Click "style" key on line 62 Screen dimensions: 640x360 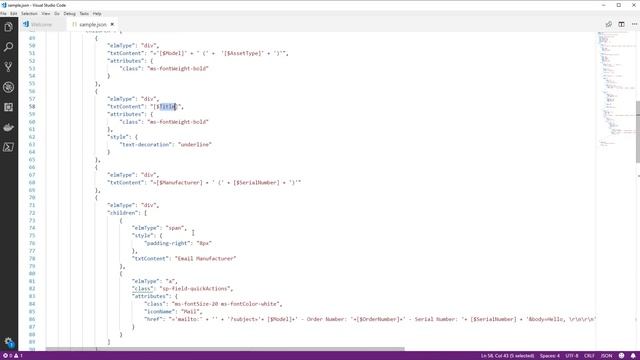pos(118,137)
